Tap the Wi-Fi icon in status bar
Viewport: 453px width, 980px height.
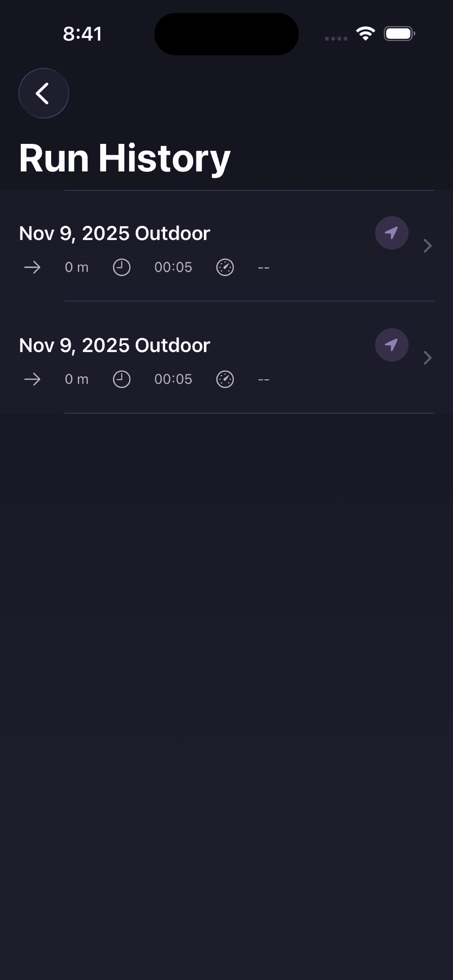(366, 34)
